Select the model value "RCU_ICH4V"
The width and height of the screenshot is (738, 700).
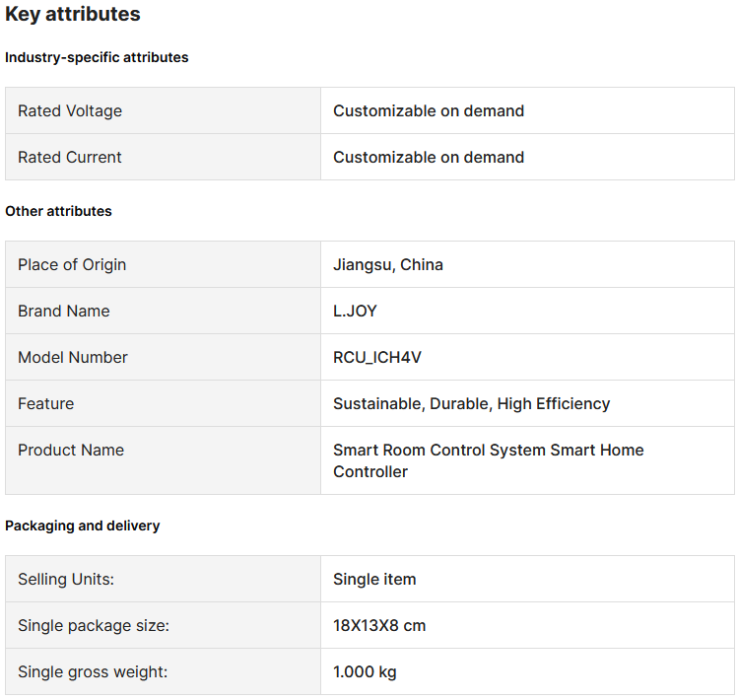tap(377, 358)
